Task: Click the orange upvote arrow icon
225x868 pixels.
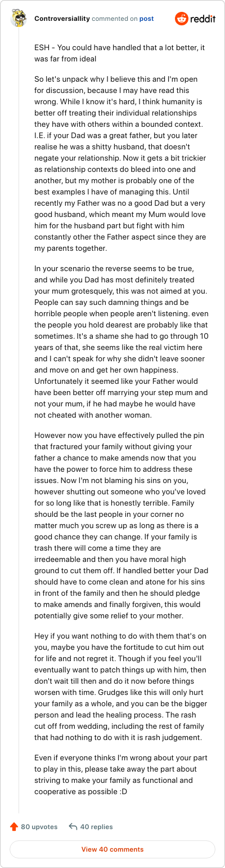Action: [x=14, y=827]
